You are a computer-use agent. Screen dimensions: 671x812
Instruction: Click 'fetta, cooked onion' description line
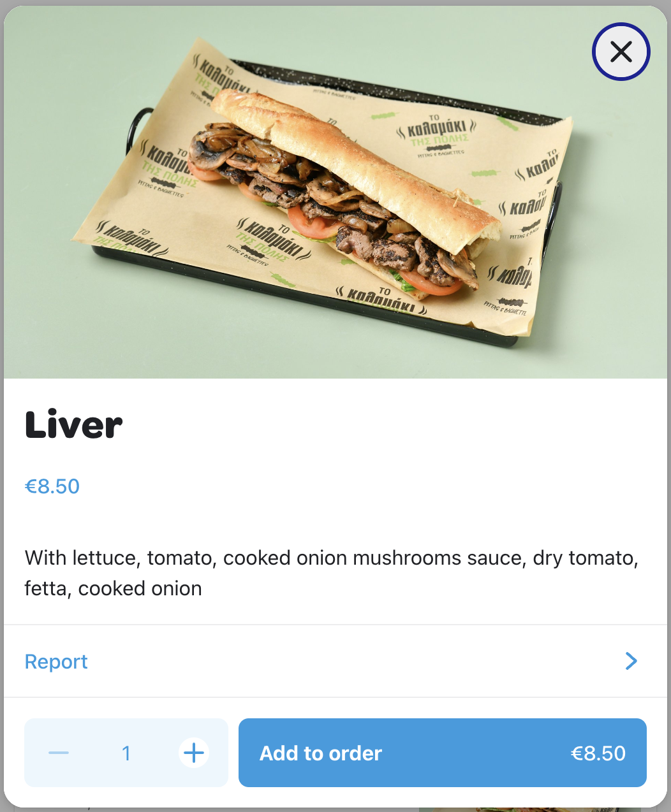click(x=113, y=588)
